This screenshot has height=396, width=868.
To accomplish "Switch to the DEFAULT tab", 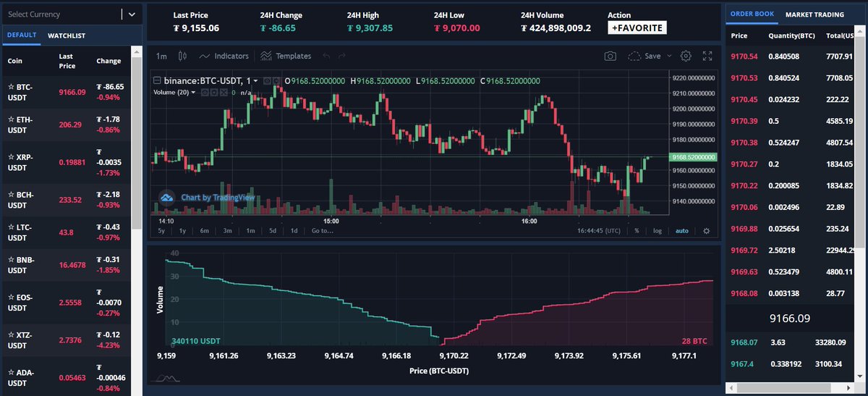I will click(22, 35).
